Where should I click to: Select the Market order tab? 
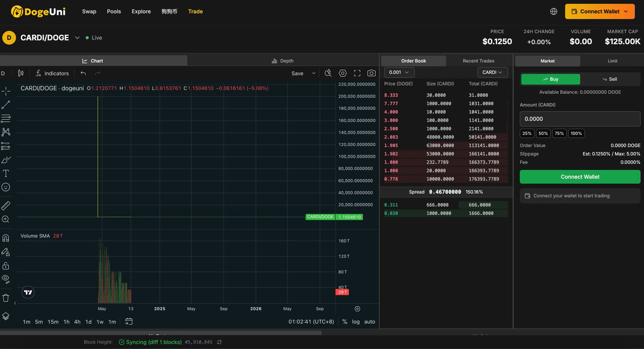[x=547, y=61]
